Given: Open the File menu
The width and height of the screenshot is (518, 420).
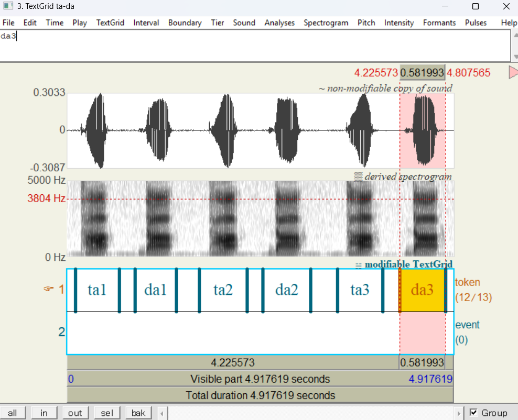Looking at the screenshot, I should pyautogui.click(x=8, y=23).
